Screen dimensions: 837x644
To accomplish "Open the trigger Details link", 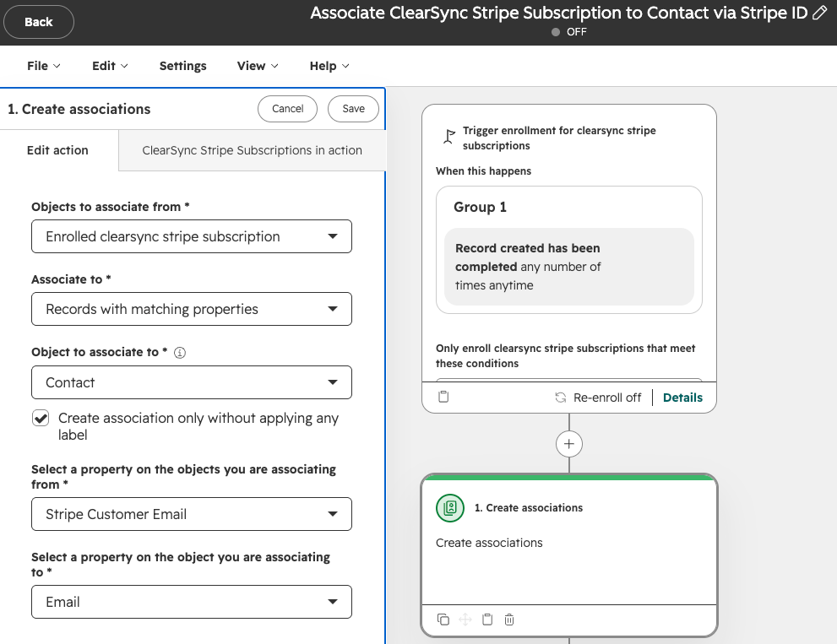I will pos(682,398).
